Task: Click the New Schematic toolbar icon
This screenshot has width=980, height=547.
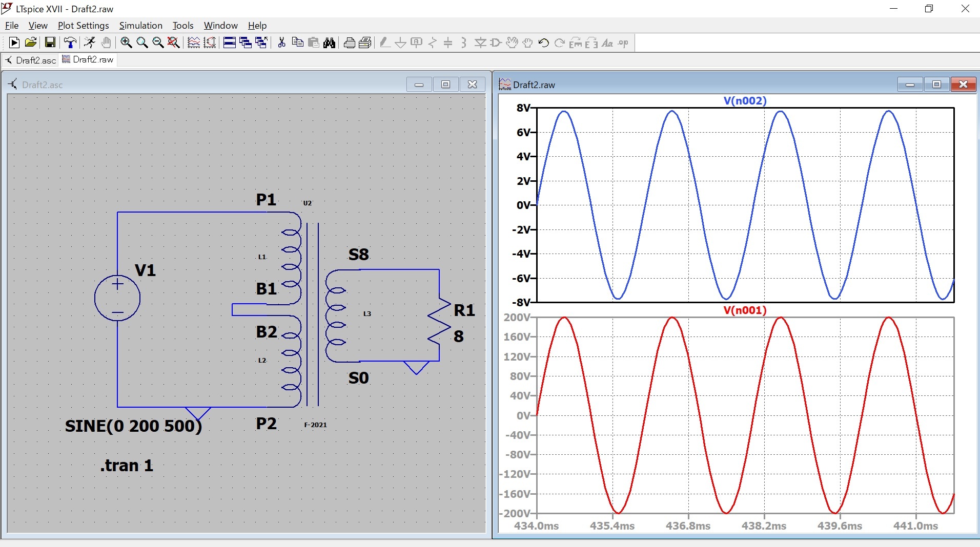Action: point(14,43)
